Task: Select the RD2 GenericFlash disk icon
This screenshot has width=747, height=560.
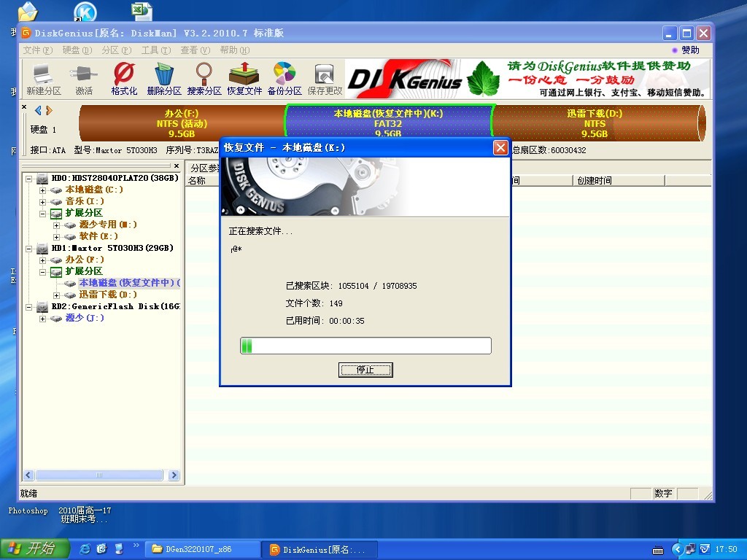Action: (42, 307)
